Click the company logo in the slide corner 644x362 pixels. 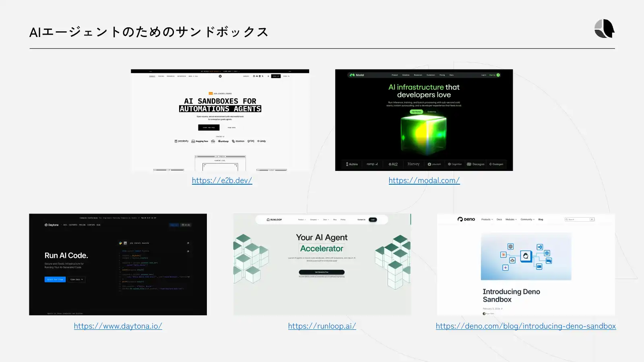click(x=605, y=29)
